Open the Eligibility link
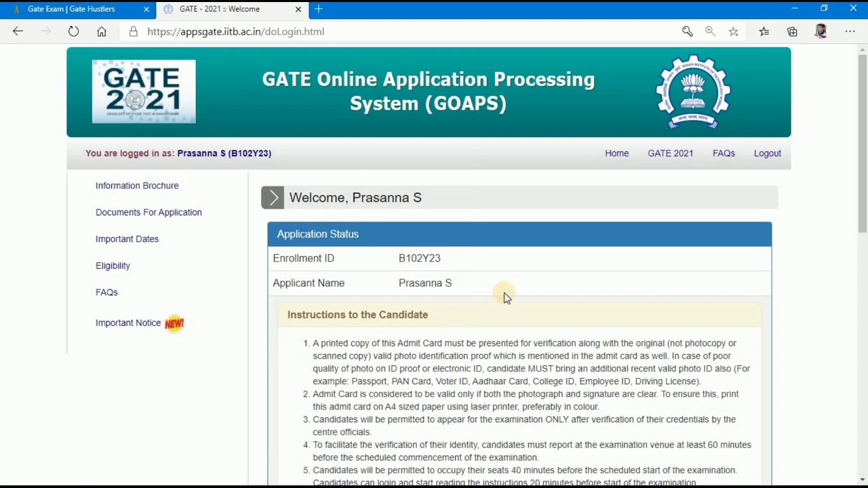 tap(113, 266)
